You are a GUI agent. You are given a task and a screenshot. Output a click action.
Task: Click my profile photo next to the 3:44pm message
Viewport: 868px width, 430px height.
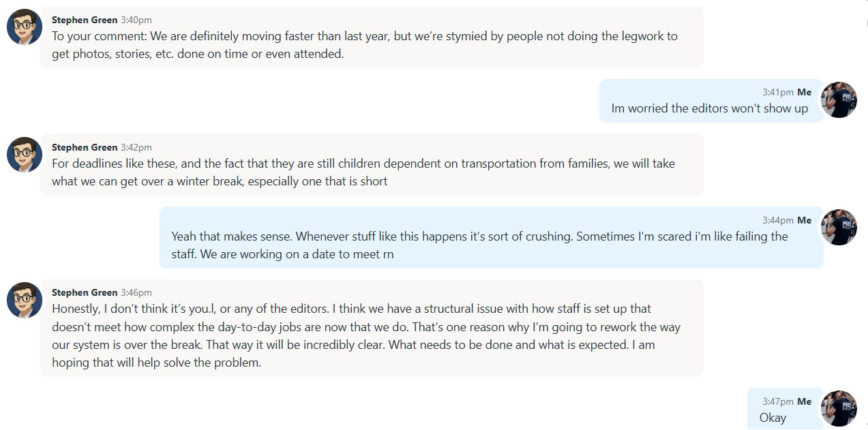(839, 228)
